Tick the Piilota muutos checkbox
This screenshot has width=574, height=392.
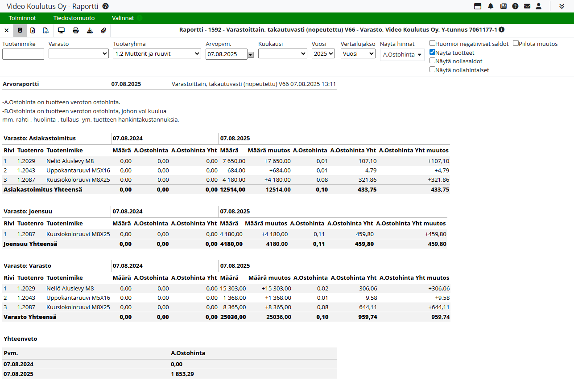pos(516,44)
